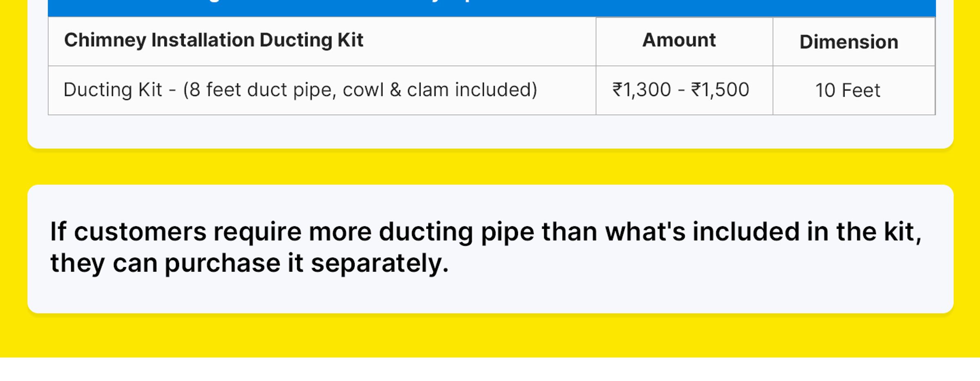Screen dimensions: 980x381
Task: Click the ₹1,500 upper price value
Action: [x=720, y=90]
